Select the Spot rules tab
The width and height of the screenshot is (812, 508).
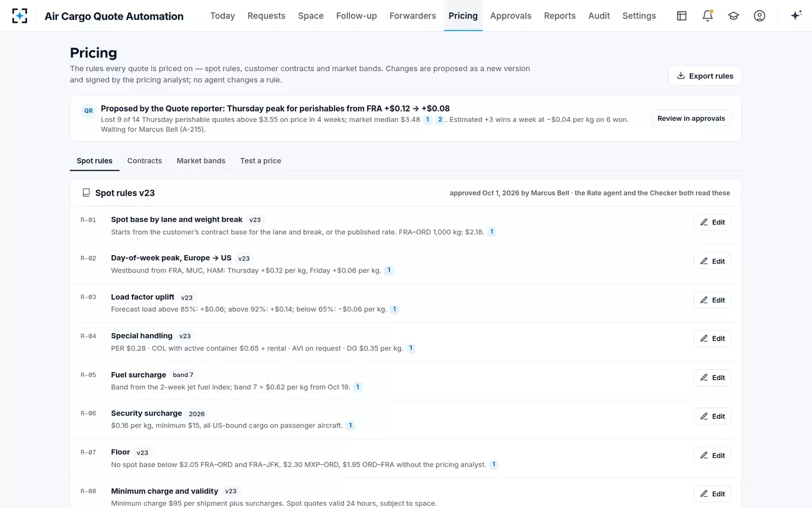coord(95,161)
